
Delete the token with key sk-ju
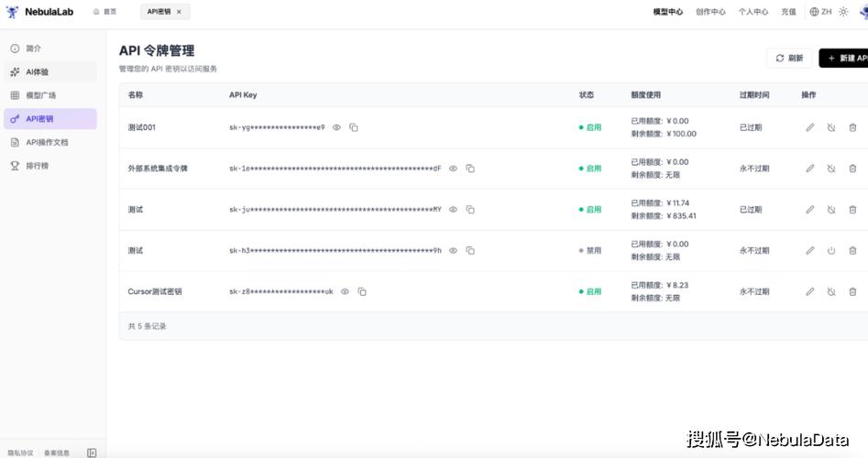coord(852,210)
